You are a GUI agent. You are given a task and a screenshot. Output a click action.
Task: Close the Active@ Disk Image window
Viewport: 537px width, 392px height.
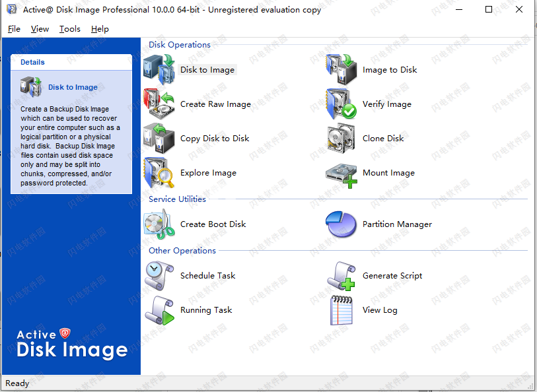click(519, 10)
